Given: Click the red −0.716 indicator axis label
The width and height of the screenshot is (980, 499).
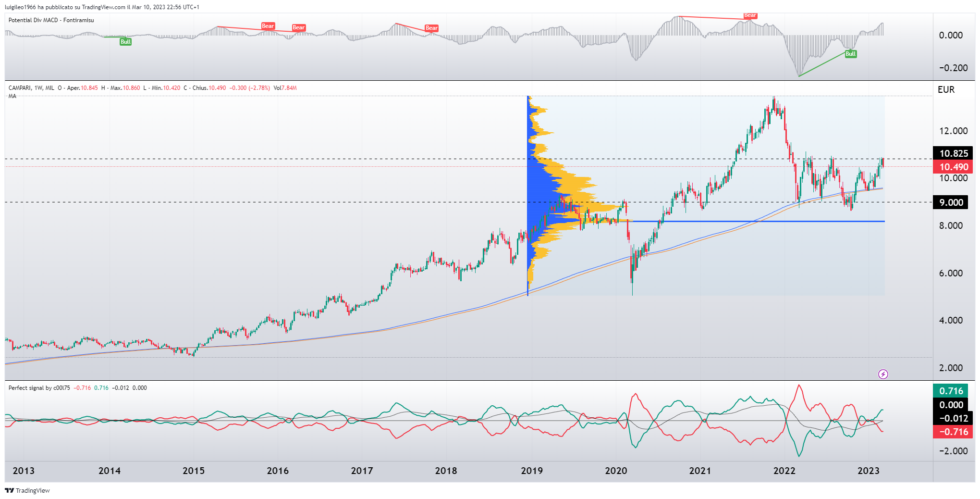Looking at the screenshot, I should [953, 432].
